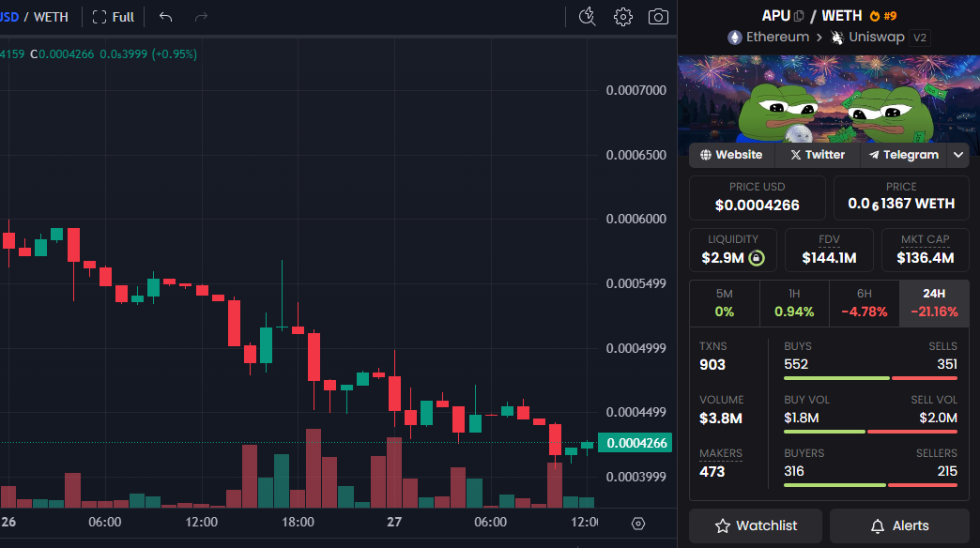Take a chart snapshot with camera icon

(x=659, y=17)
